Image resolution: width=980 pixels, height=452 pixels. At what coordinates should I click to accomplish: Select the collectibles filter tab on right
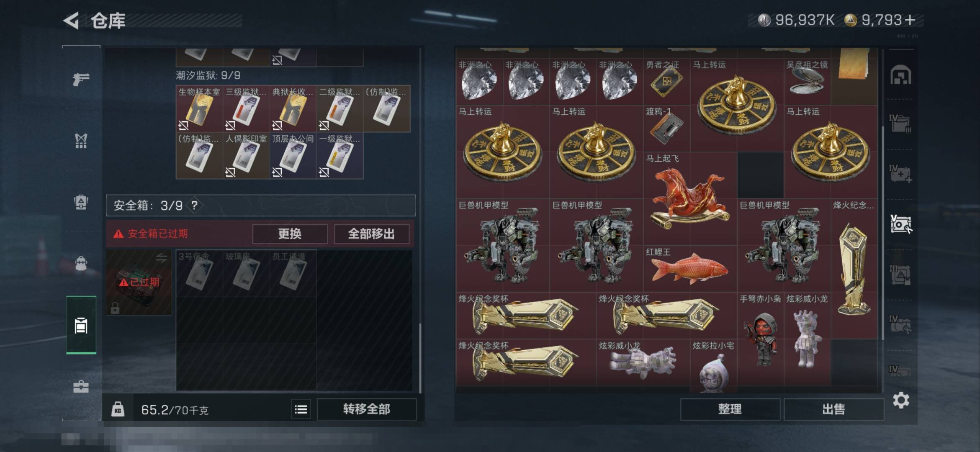pyautogui.click(x=901, y=224)
